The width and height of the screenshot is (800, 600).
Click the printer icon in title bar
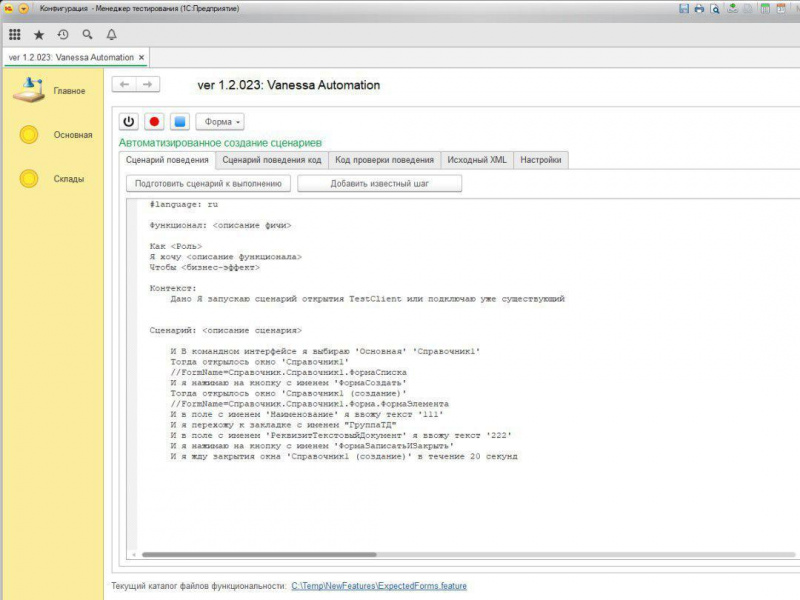click(x=699, y=8)
